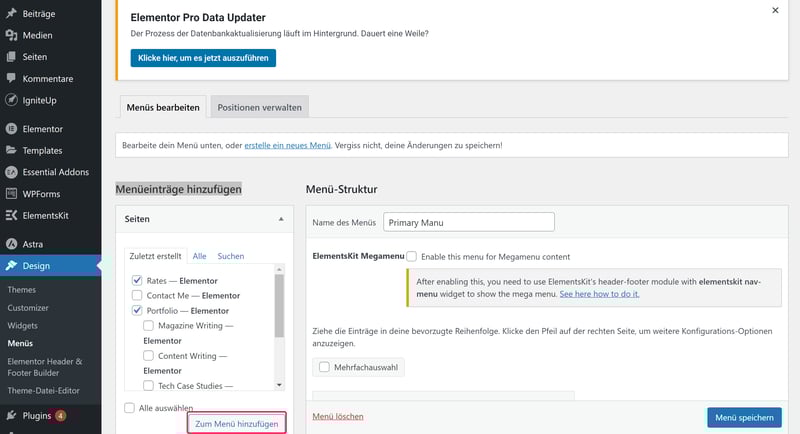Uncheck the Rates — Elementor page checkbox
The image size is (800, 434).
click(x=137, y=281)
